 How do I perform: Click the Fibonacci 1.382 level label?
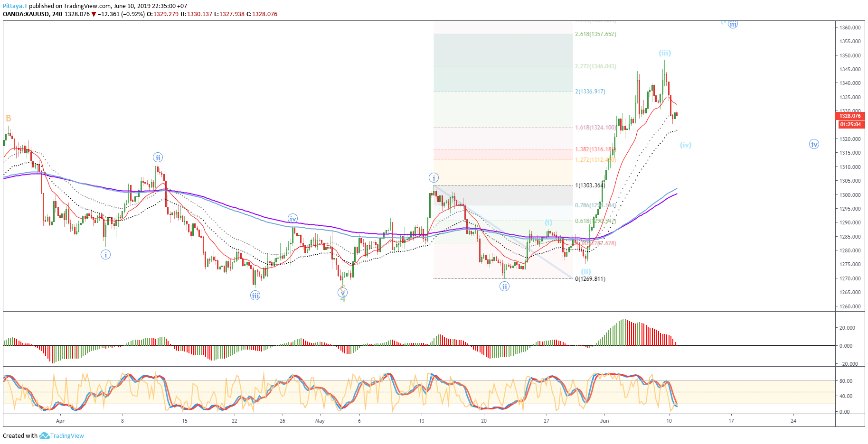point(594,149)
